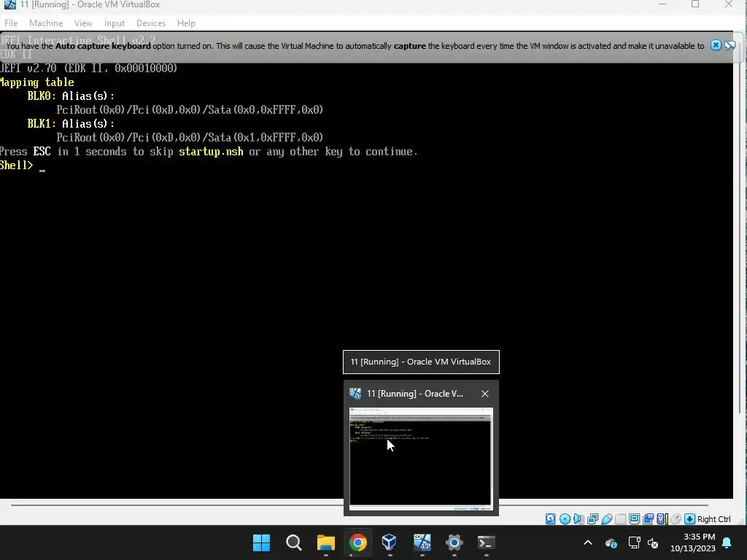Click the CPU virtualization status icon

[662, 519]
